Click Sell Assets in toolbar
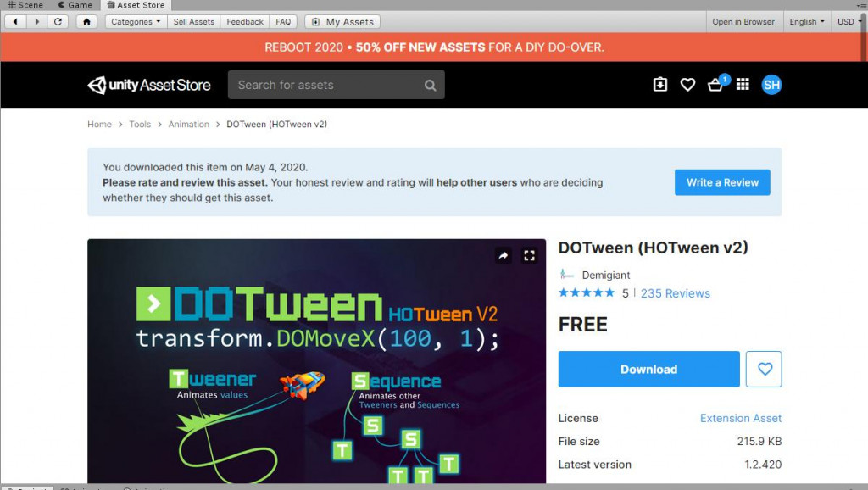 pos(194,21)
